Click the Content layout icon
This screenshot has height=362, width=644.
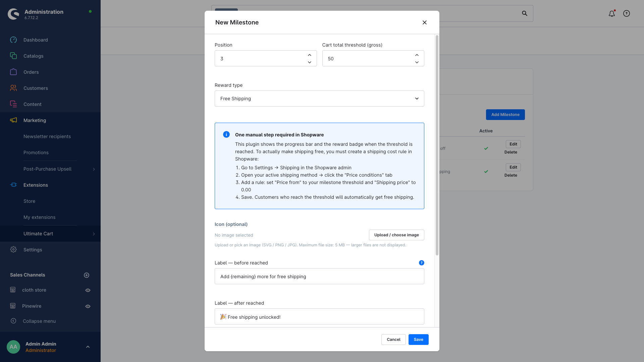(13, 104)
